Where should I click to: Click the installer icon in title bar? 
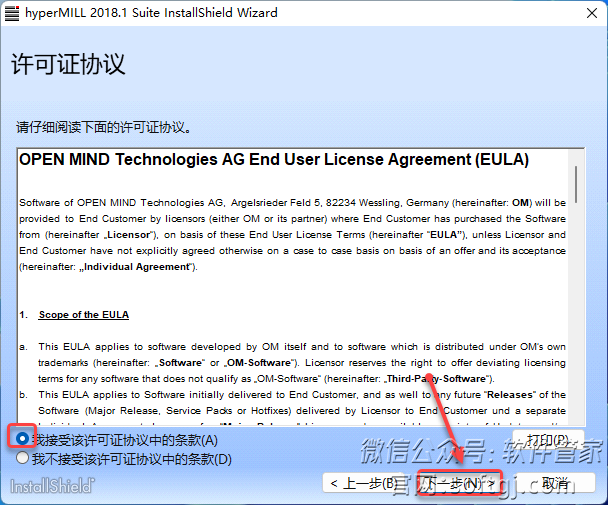pos(12,13)
